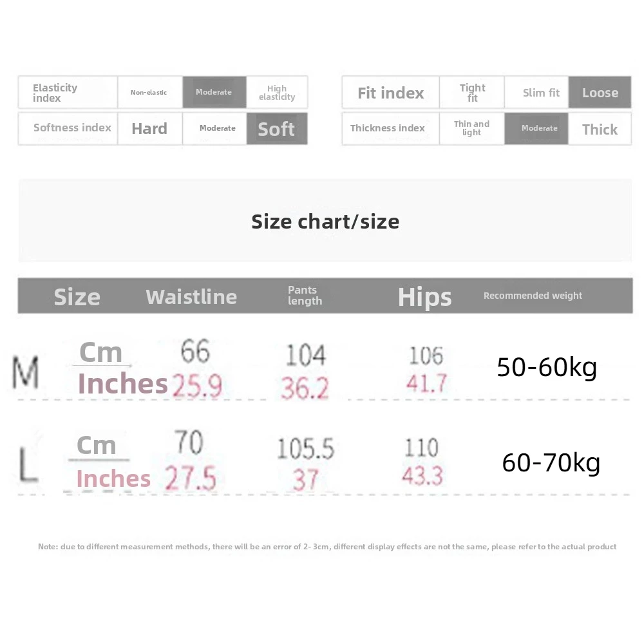Viewport: 644px width, 644px height.
Task: Click the measurement error note text
Action: 327,547
